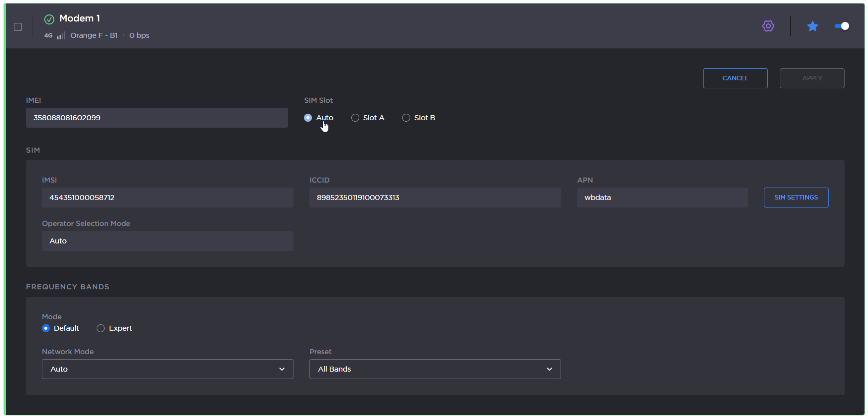Select Slot A for SIM
868x418 pixels.
[355, 118]
